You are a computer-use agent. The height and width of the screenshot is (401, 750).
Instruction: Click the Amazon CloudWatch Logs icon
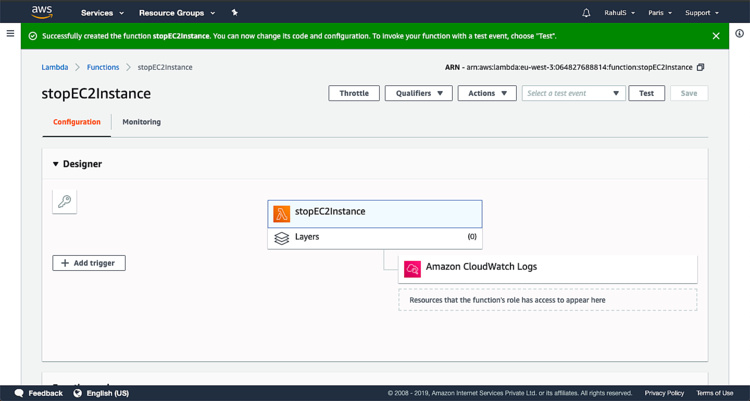point(412,268)
